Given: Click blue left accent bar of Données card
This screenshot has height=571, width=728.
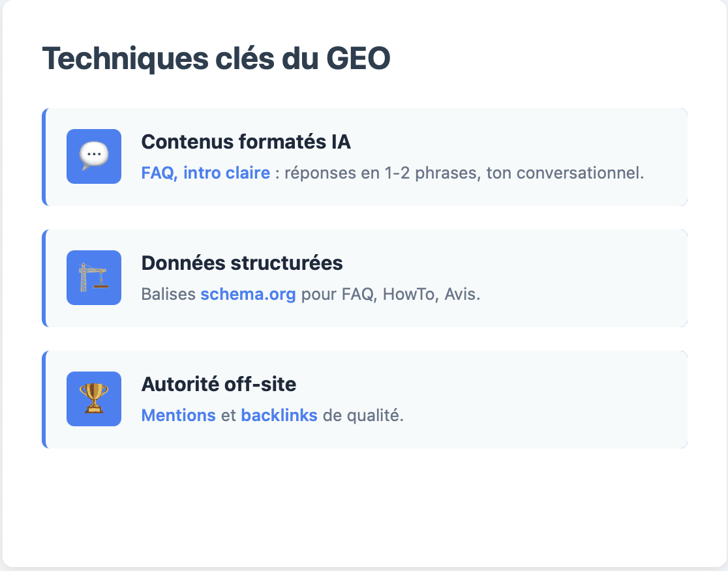Looking at the screenshot, I should tap(44, 278).
